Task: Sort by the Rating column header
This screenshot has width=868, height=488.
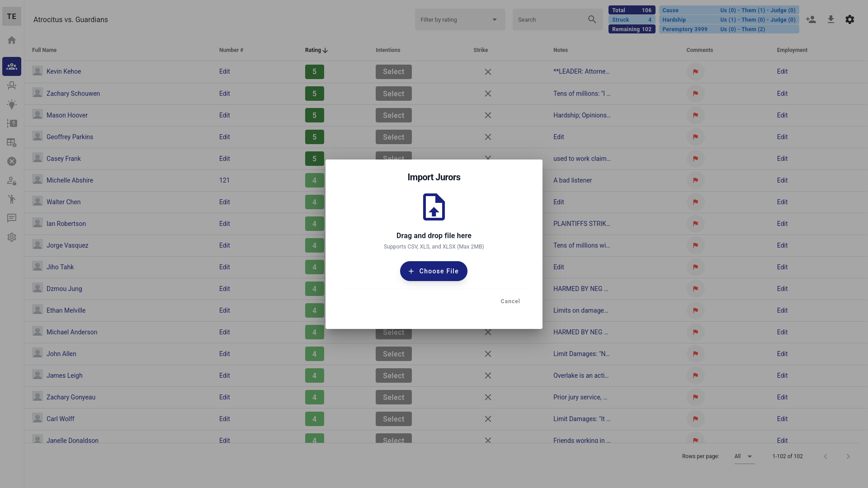Action: click(x=316, y=50)
